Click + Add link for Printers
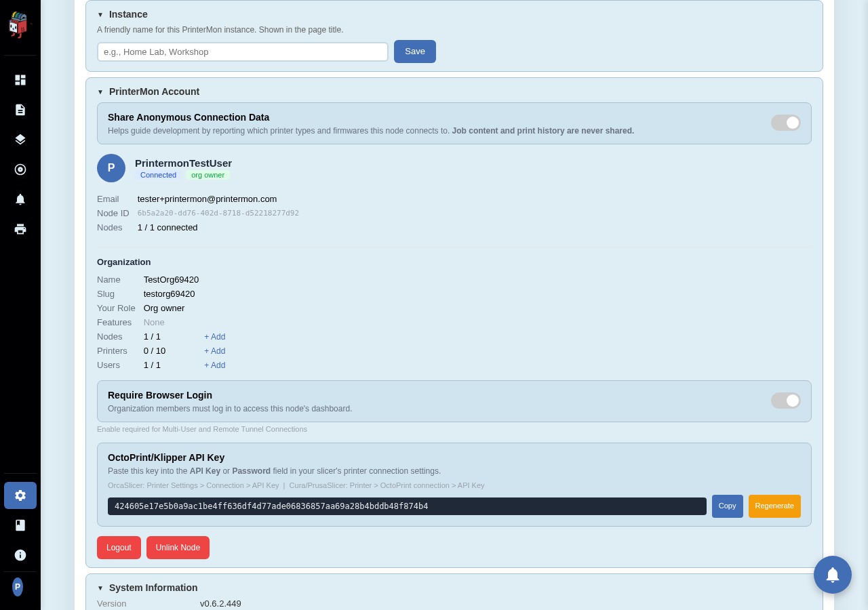Viewport: 868px width, 610px height. (x=215, y=351)
